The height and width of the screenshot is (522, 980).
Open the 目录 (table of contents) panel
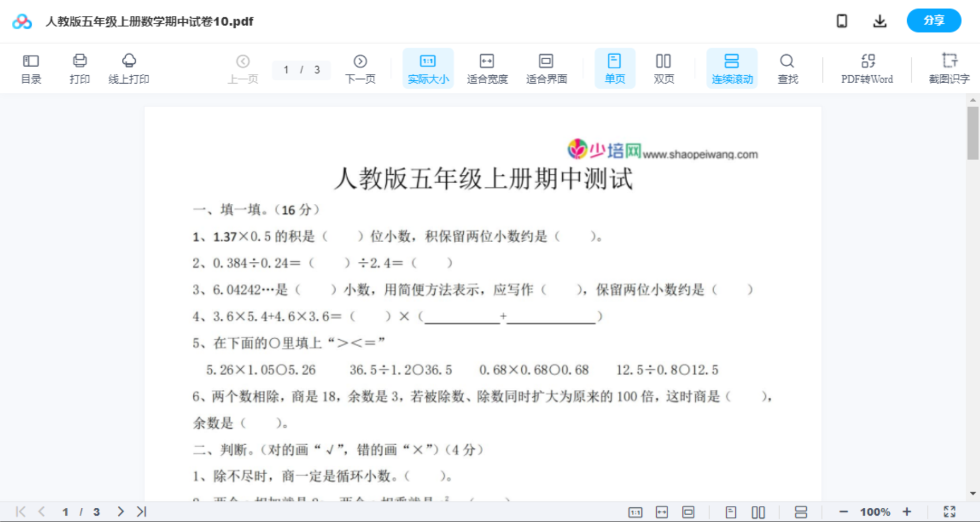click(x=31, y=68)
